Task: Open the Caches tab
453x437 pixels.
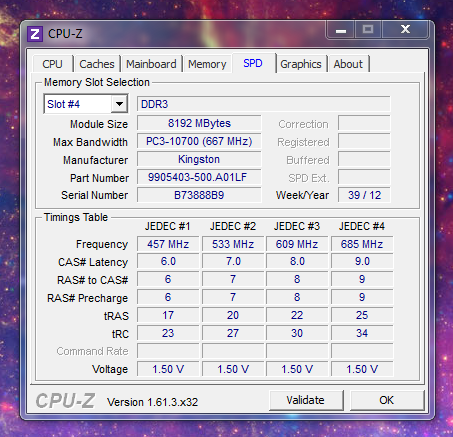Action: (97, 64)
